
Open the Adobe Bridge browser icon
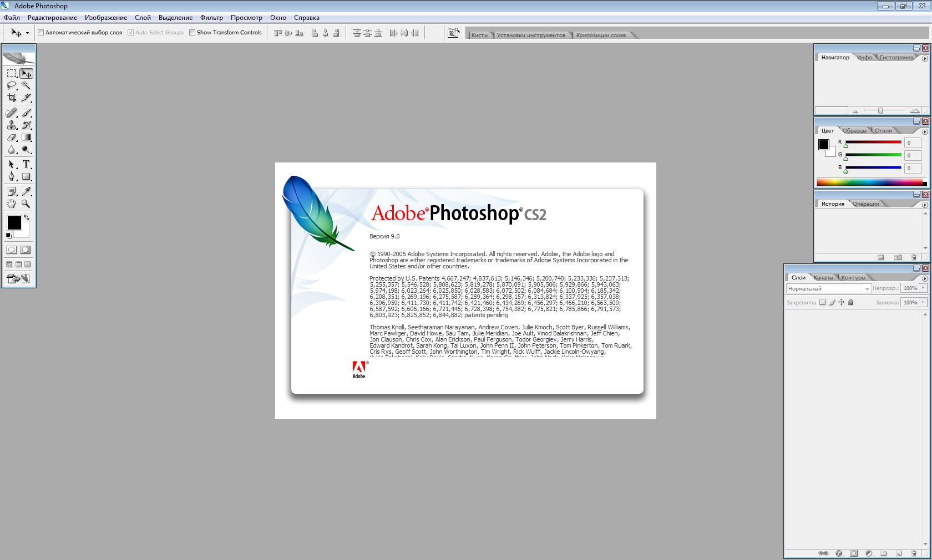pyautogui.click(x=454, y=33)
